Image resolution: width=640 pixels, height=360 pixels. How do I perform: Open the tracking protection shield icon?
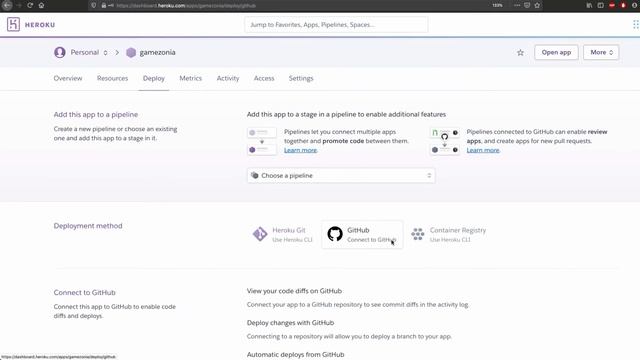94,5
